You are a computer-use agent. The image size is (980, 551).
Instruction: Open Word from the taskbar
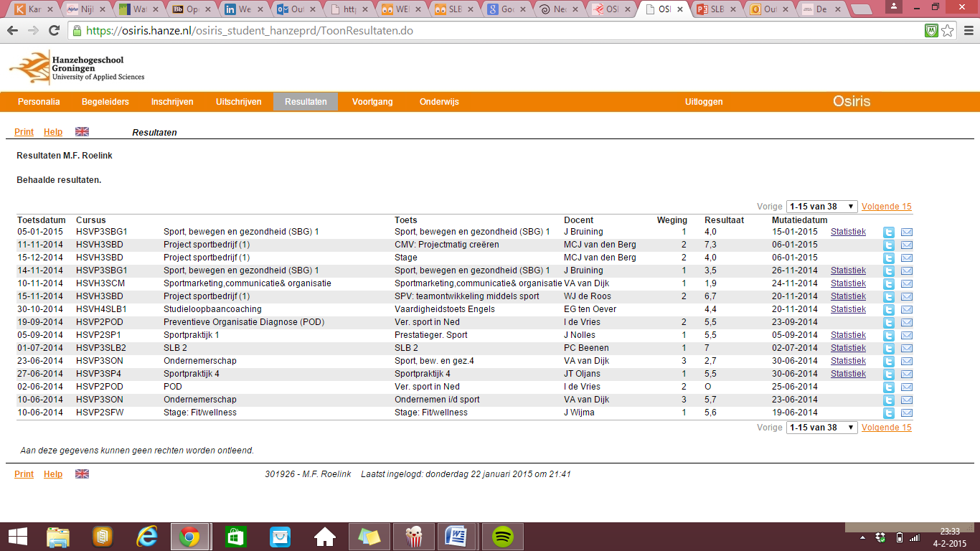[x=456, y=536]
